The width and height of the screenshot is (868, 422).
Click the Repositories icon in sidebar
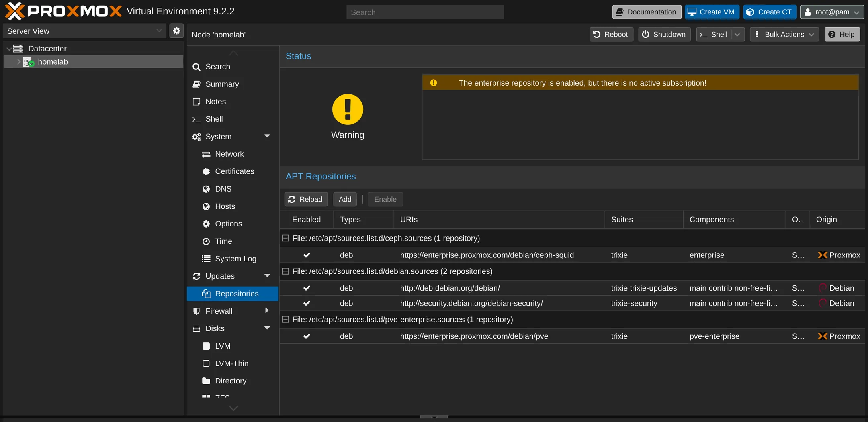206,294
